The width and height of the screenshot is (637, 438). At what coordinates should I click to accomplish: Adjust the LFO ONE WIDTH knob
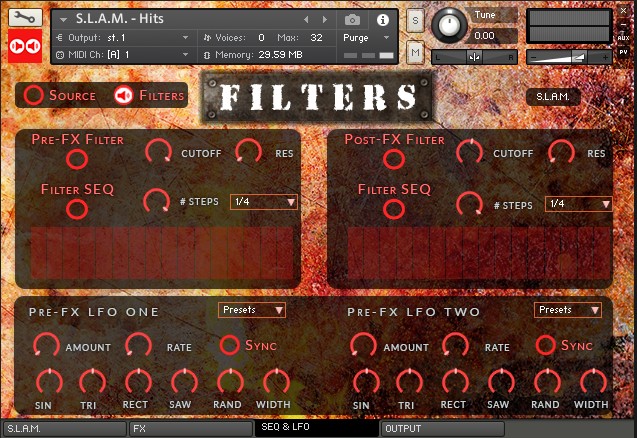(x=277, y=382)
